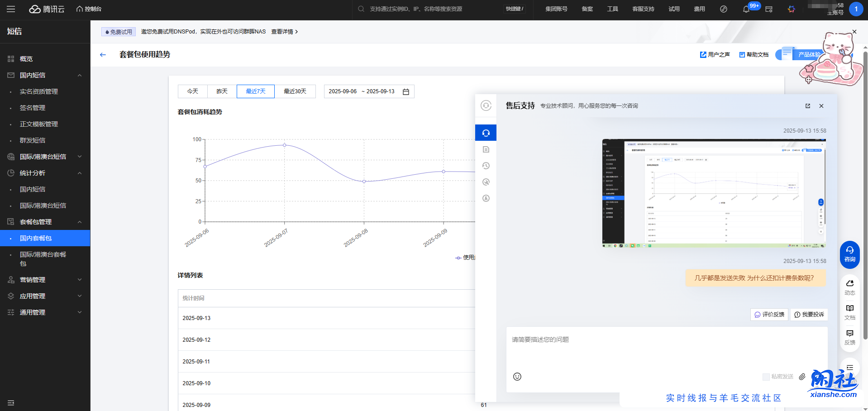Viewport: 868px width, 411px height.
Task: Open the 签名管理 sidebar item
Action: [33, 108]
